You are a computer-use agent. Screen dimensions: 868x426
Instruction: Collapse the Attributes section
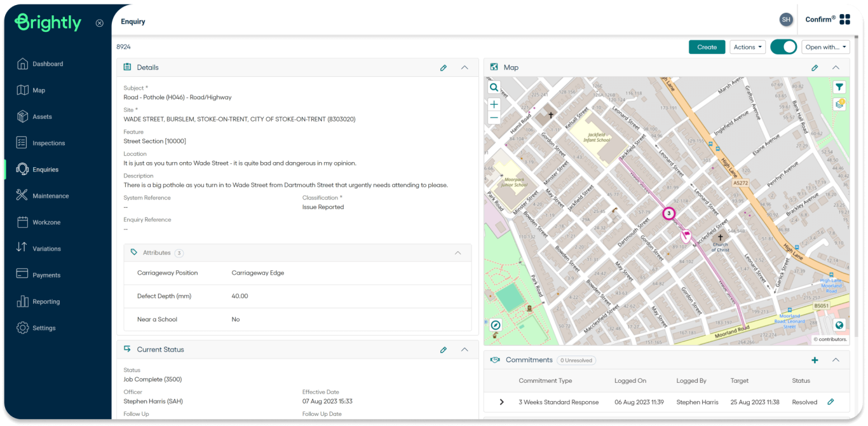[x=458, y=252]
